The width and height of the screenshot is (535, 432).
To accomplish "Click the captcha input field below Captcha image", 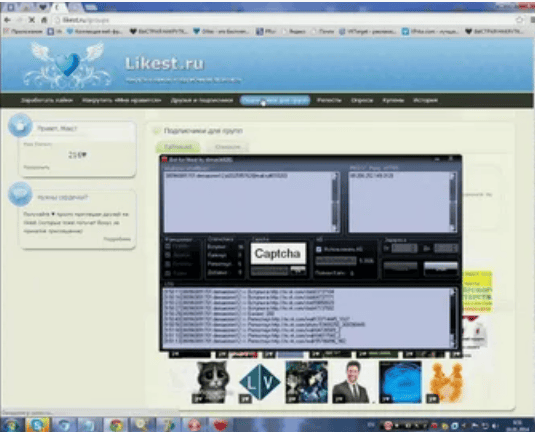I will click(x=270, y=271).
